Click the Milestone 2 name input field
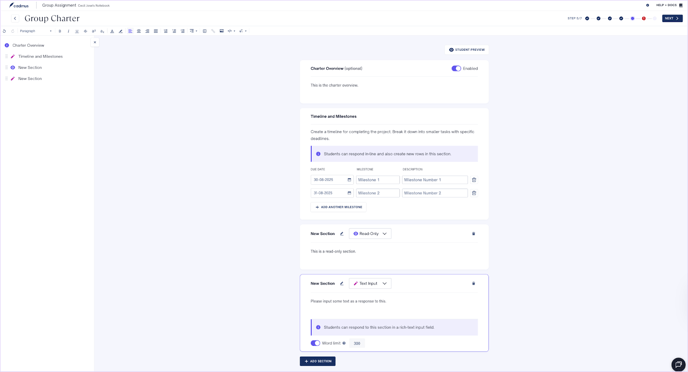 (378, 193)
